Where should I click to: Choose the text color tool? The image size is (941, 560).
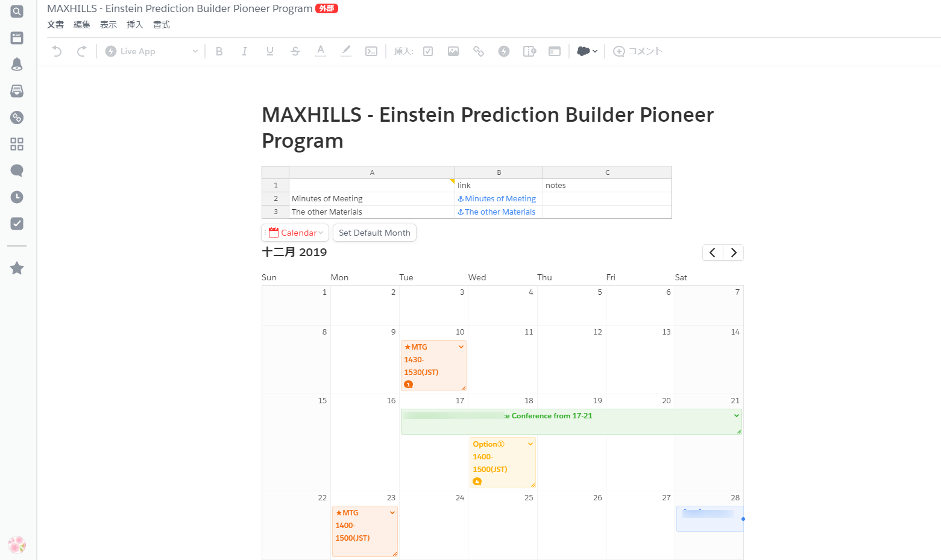tap(321, 51)
